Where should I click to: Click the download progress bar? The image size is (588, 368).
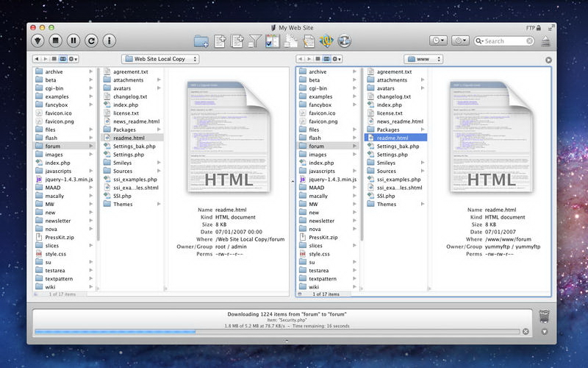click(276, 331)
